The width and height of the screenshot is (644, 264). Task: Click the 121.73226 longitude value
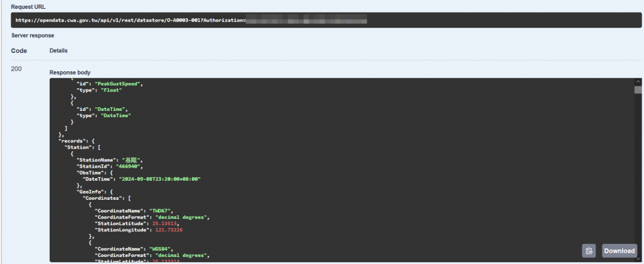[169, 230]
